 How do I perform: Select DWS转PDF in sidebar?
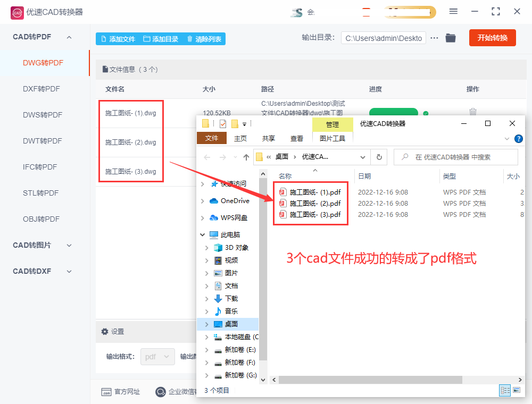[43, 115]
